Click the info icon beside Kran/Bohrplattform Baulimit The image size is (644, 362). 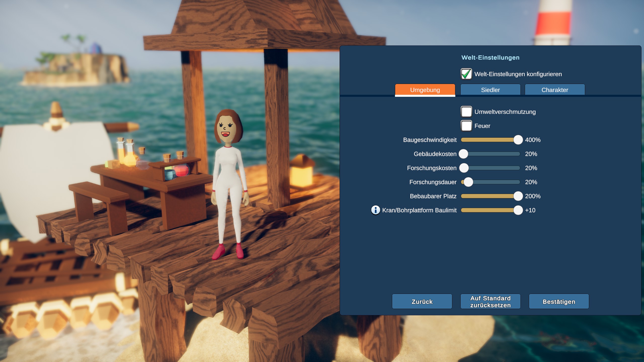(x=375, y=210)
